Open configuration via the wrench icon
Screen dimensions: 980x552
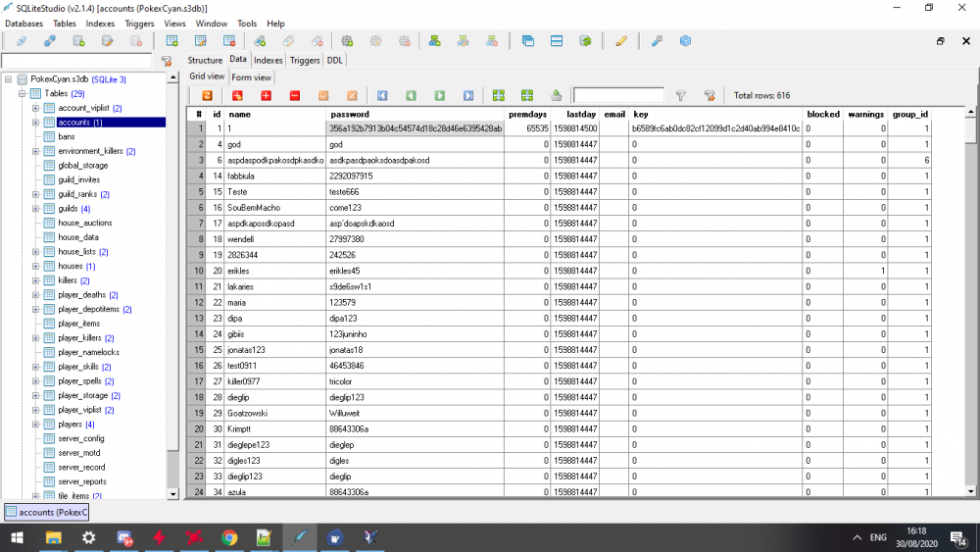pyautogui.click(x=657, y=41)
